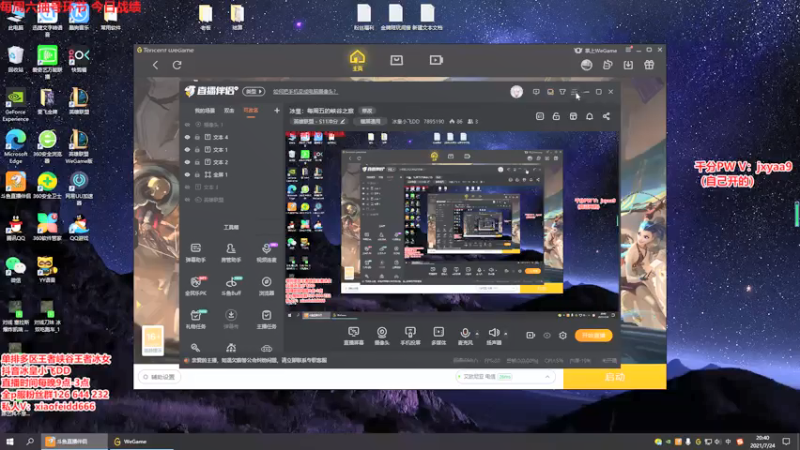This screenshot has width=800, height=450.
Task: Open the room lock icon
Action: pos(556,116)
